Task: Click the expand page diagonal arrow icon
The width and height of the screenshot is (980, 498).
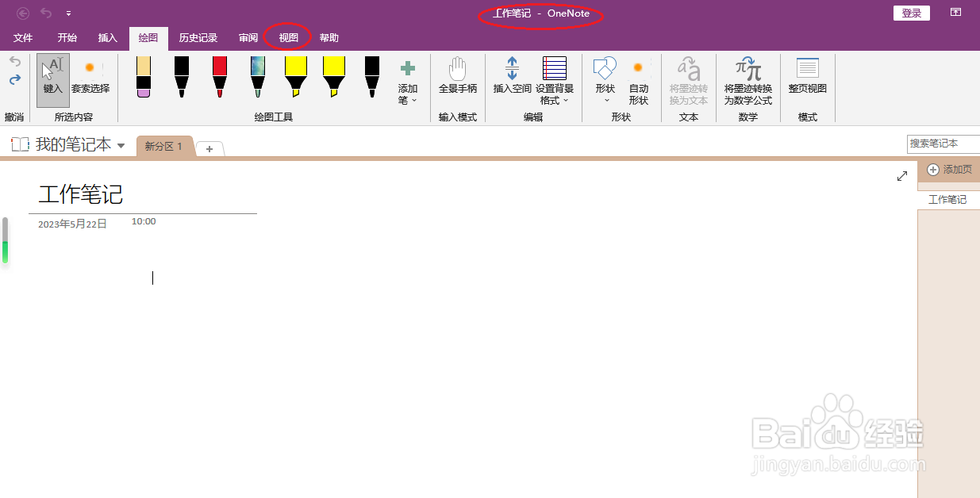Action: pos(901,176)
